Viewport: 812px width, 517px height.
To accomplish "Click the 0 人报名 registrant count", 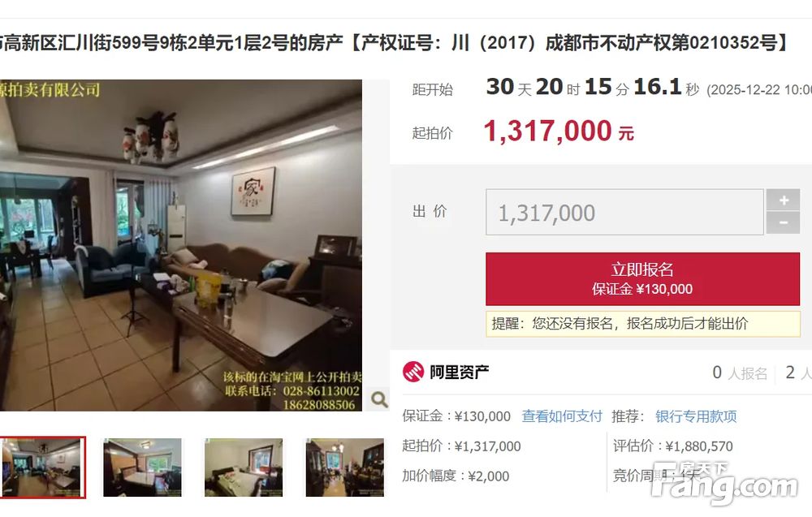I will (740, 373).
